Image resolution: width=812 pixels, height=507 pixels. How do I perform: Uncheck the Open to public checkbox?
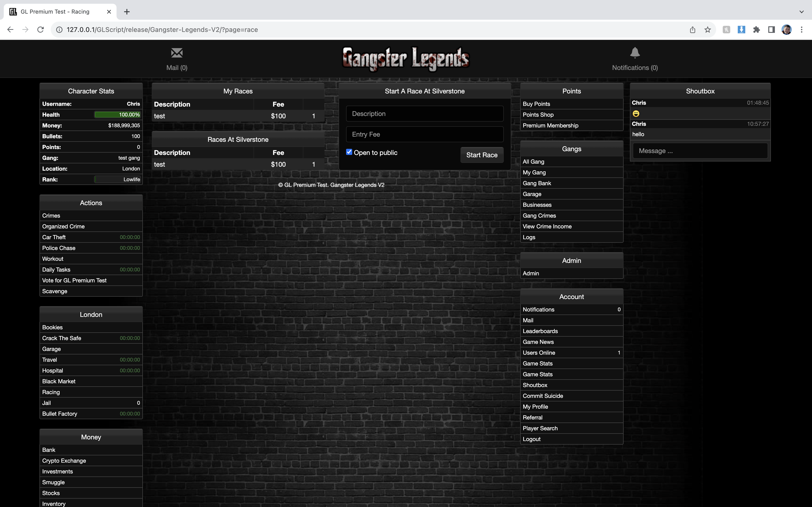(x=349, y=152)
